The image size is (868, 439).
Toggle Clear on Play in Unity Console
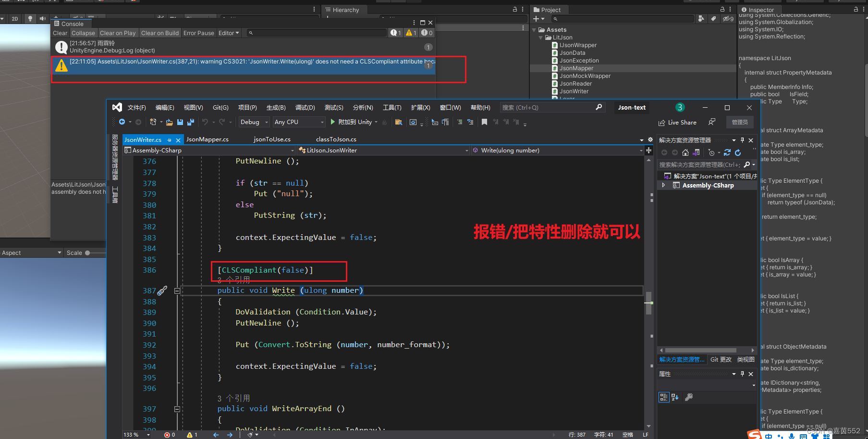(x=118, y=33)
